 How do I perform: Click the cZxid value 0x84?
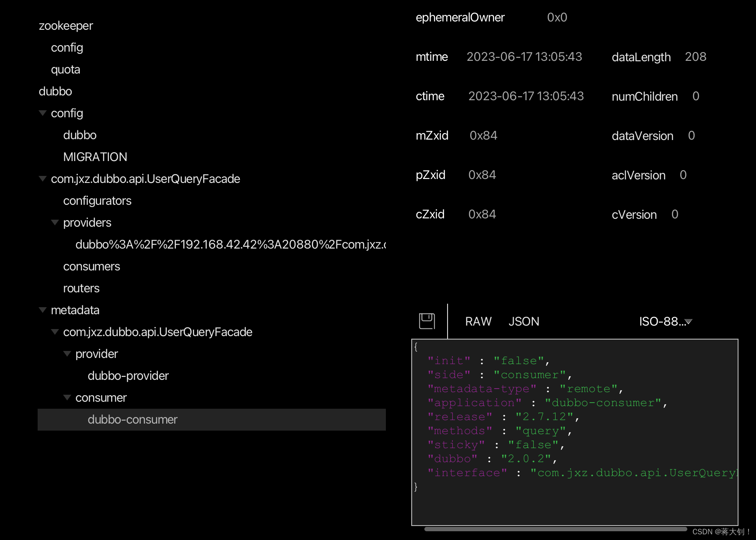tap(482, 214)
